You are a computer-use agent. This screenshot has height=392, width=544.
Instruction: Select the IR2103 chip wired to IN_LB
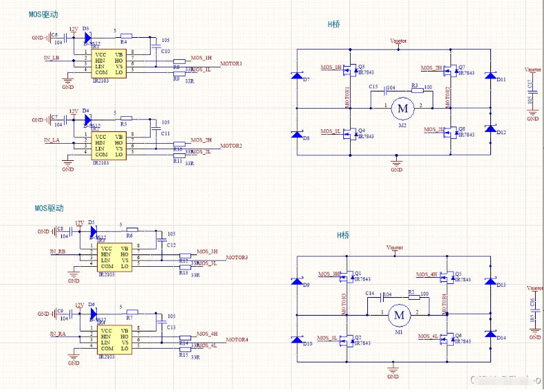[109, 63]
